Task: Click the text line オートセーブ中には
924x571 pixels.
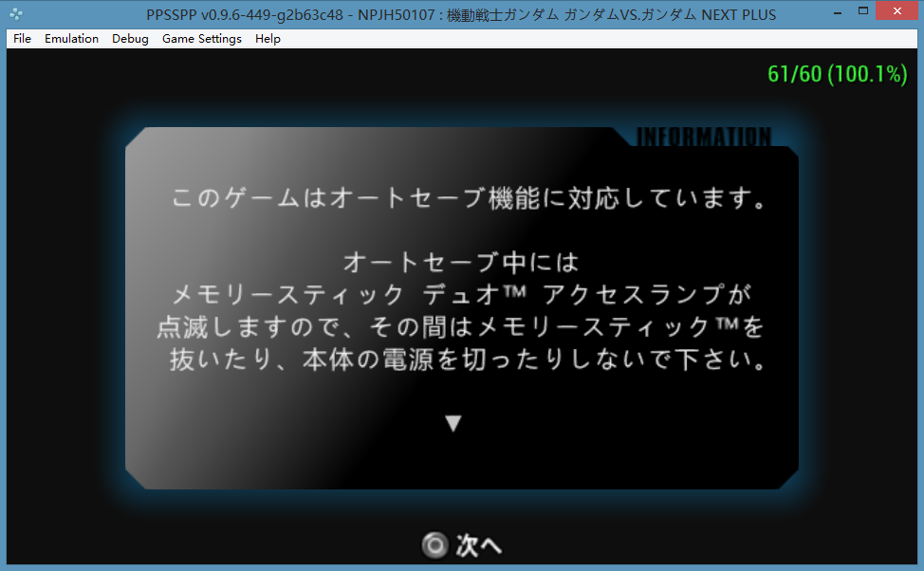Action: click(x=461, y=262)
